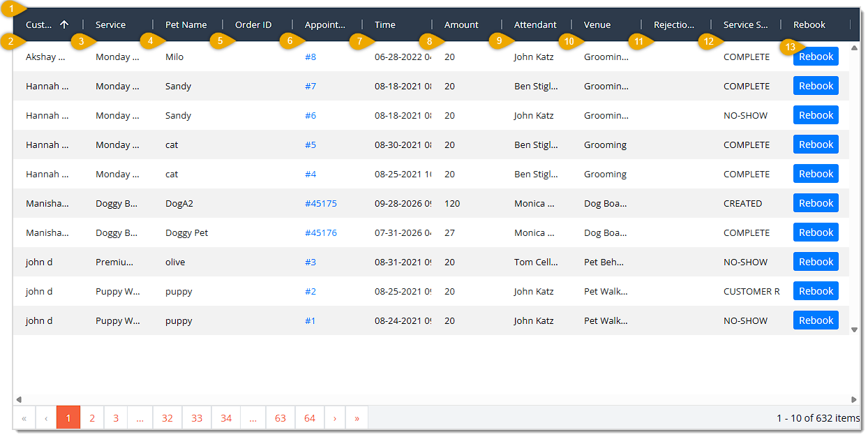Open appointment link #45176

321,232
